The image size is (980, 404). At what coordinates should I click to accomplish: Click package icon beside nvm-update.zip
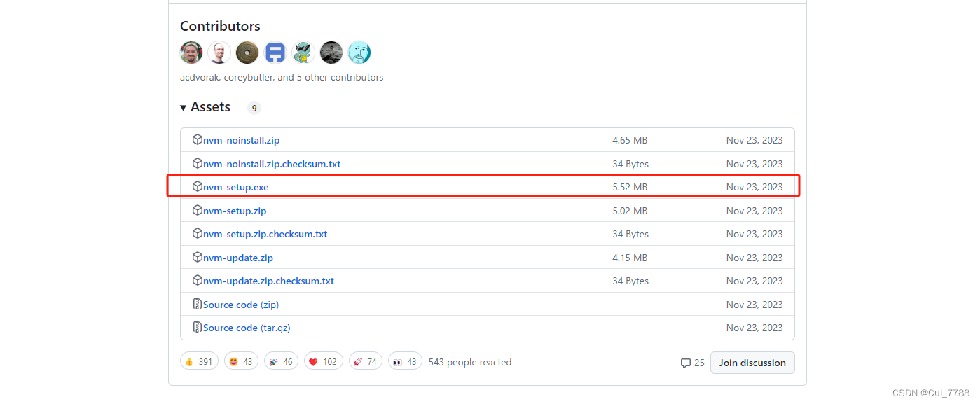point(198,257)
